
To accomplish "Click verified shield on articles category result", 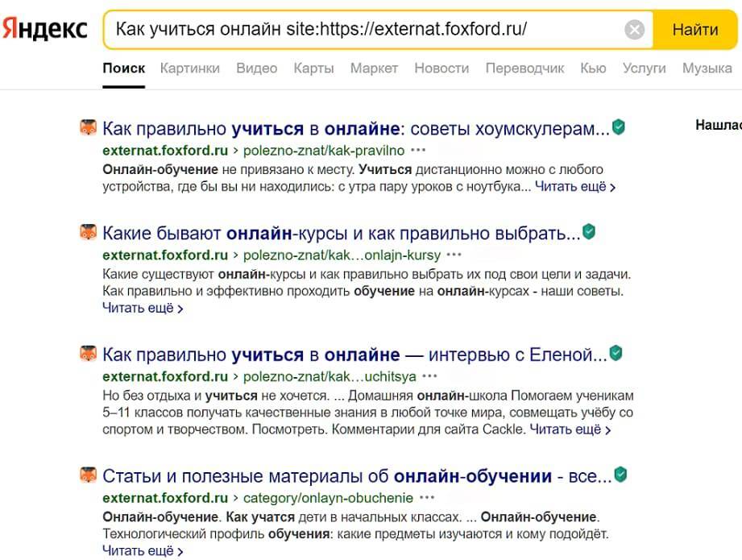I will coord(620,474).
